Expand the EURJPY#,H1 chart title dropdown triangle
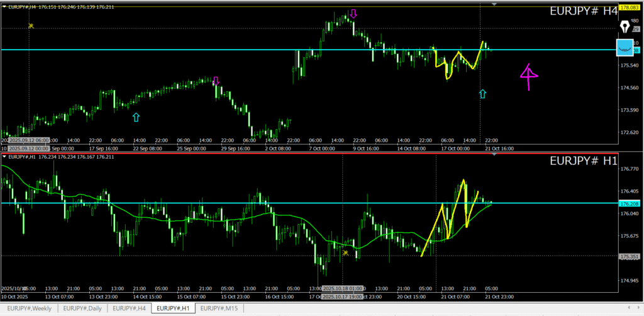 click(4, 156)
